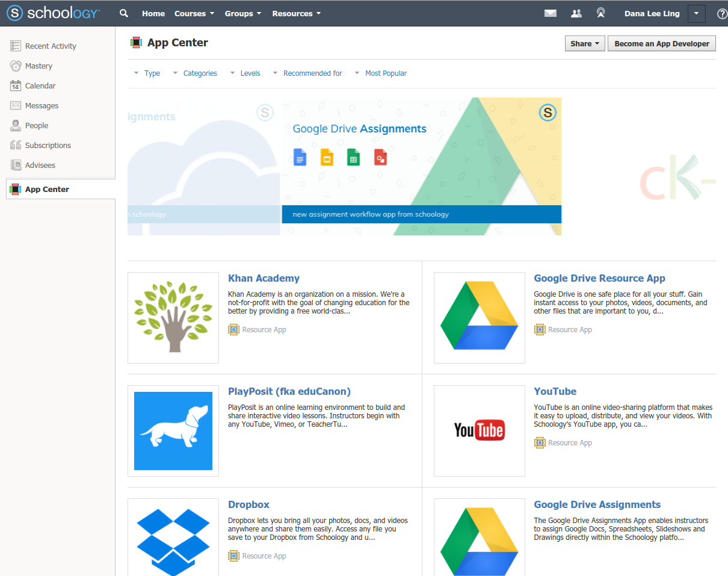Expand the Type filter
This screenshot has width=728, height=576.
coord(147,73)
